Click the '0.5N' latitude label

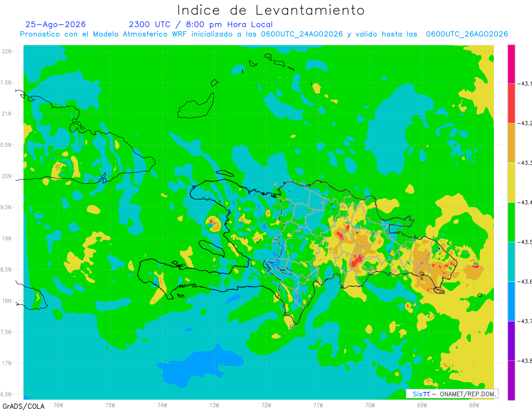pos(6,145)
